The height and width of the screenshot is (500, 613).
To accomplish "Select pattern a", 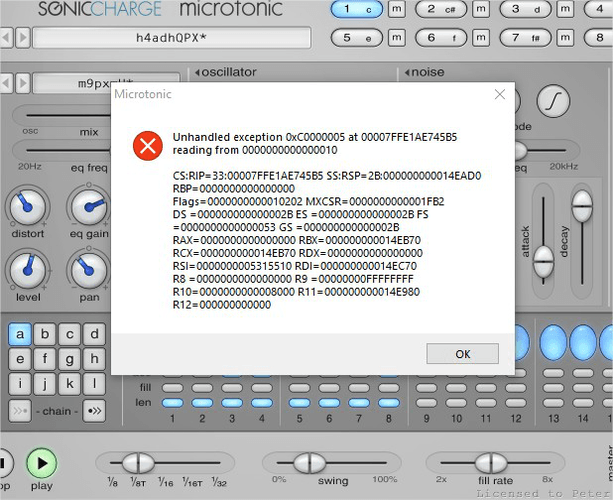I will click(x=20, y=334).
